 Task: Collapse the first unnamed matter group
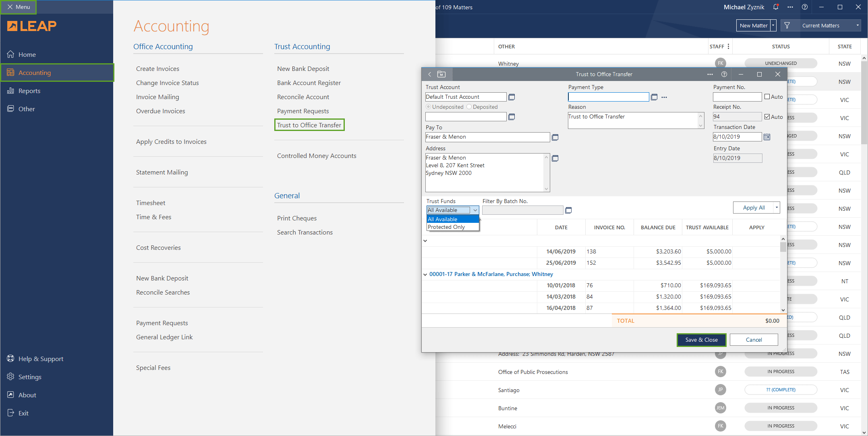tap(425, 241)
